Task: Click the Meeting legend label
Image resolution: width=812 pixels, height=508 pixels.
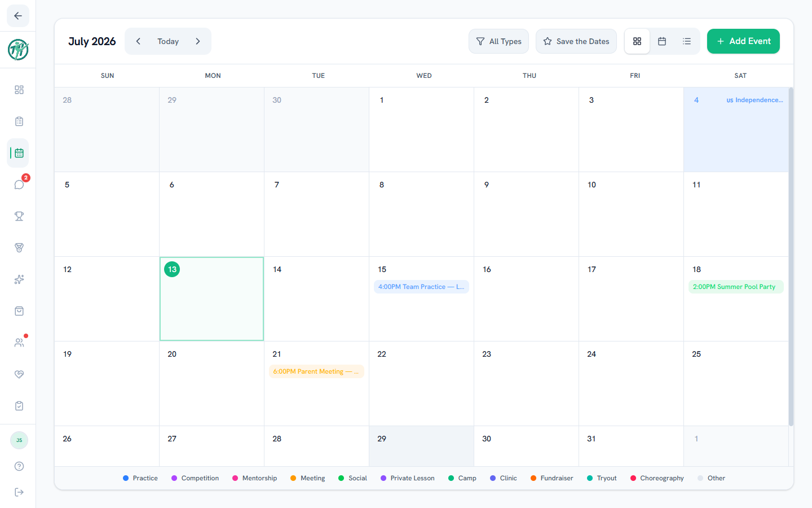Action: point(312,478)
